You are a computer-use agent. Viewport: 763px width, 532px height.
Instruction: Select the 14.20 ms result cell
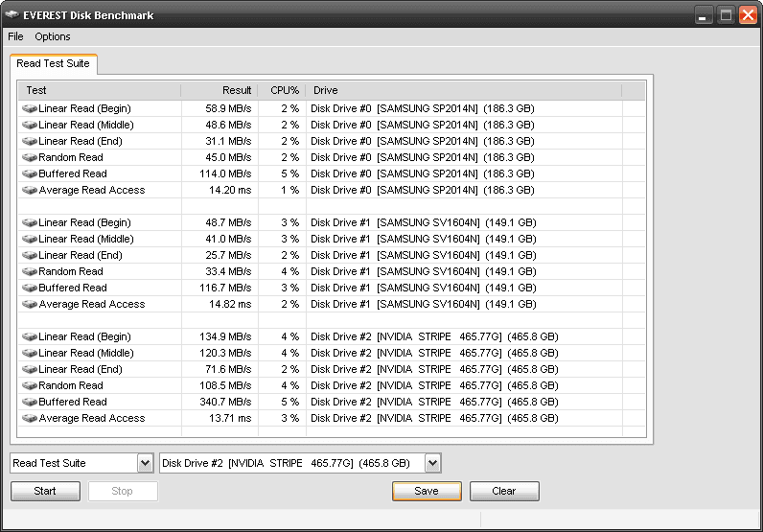click(x=230, y=190)
